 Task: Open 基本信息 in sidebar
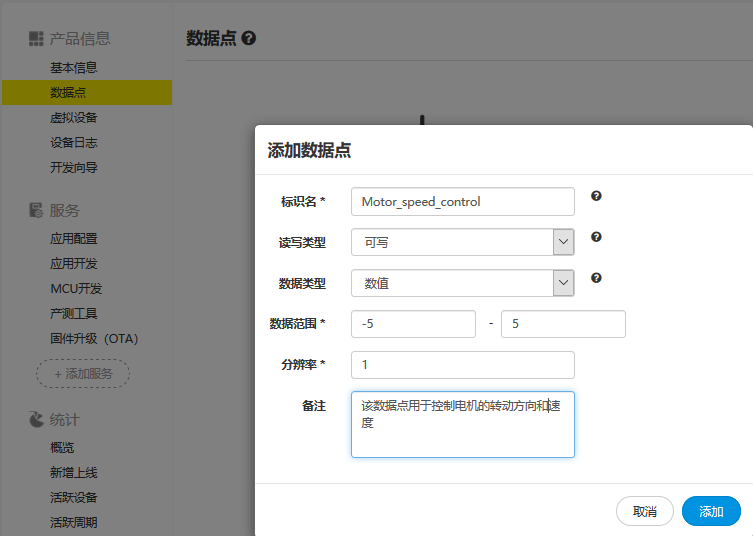point(74,68)
